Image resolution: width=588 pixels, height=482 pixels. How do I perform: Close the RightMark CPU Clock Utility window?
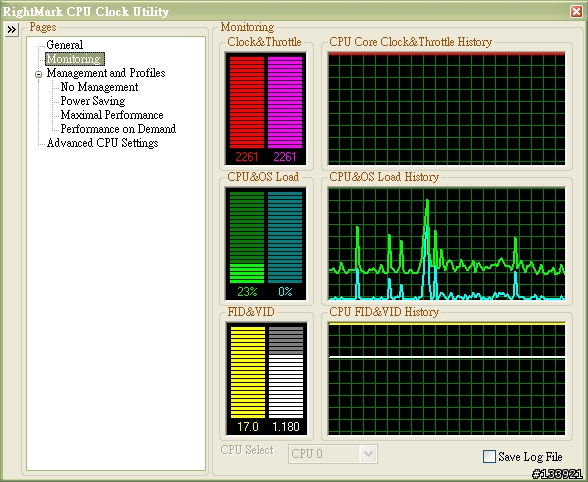[576, 12]
